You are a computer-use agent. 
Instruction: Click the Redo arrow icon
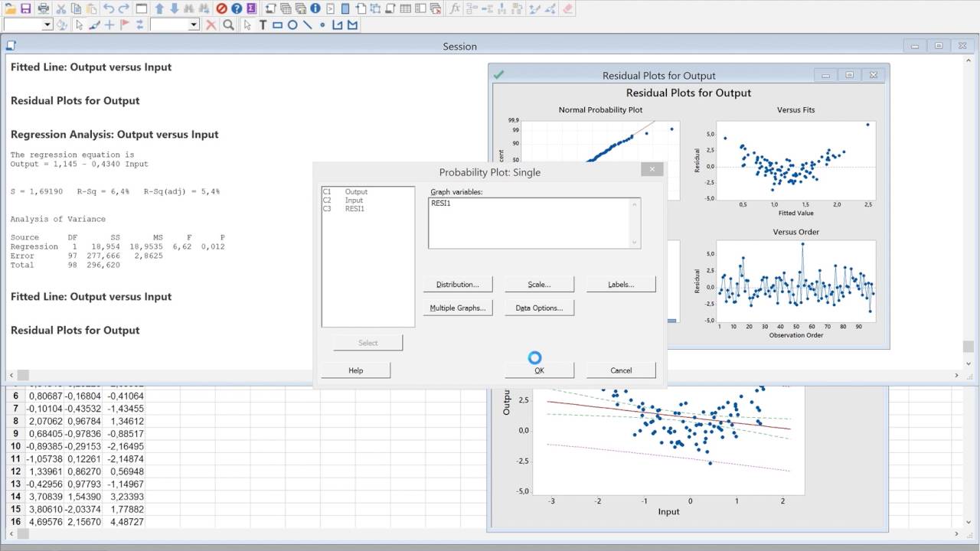pyautogui.click(x=124, y=8)
